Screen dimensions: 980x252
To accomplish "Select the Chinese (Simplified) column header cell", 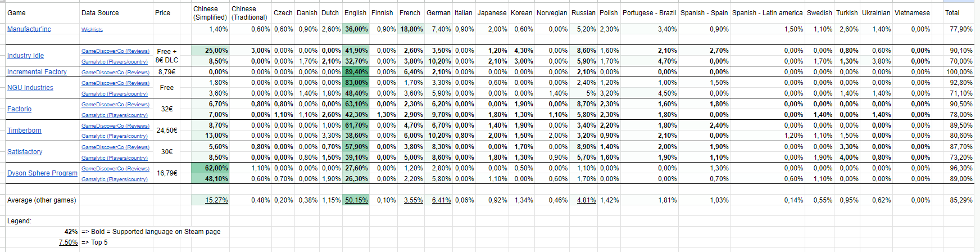I will pyautogui.click(x=210, y=13).
